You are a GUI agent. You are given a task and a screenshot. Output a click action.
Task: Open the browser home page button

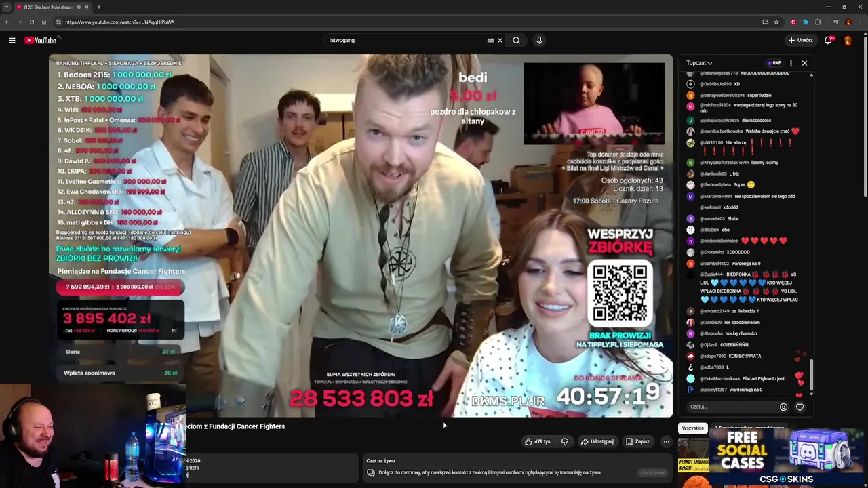(44, 22)
